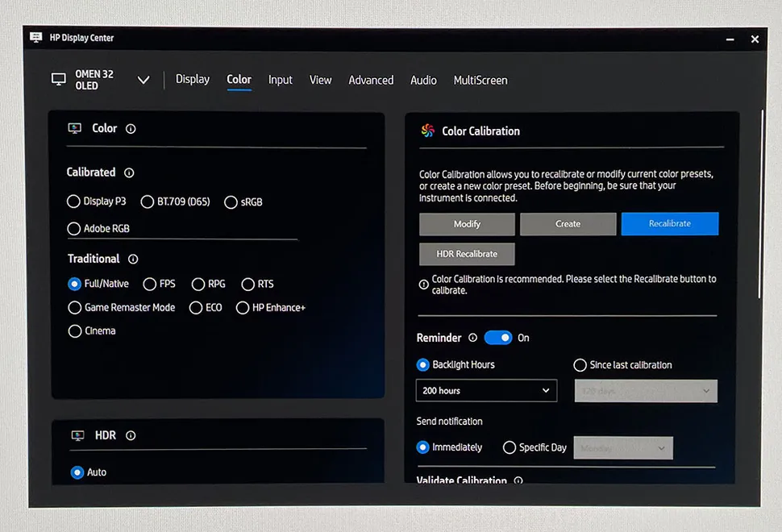Choose the Cinema traditional mode
The image size is (782, 532).
(75, 331)
